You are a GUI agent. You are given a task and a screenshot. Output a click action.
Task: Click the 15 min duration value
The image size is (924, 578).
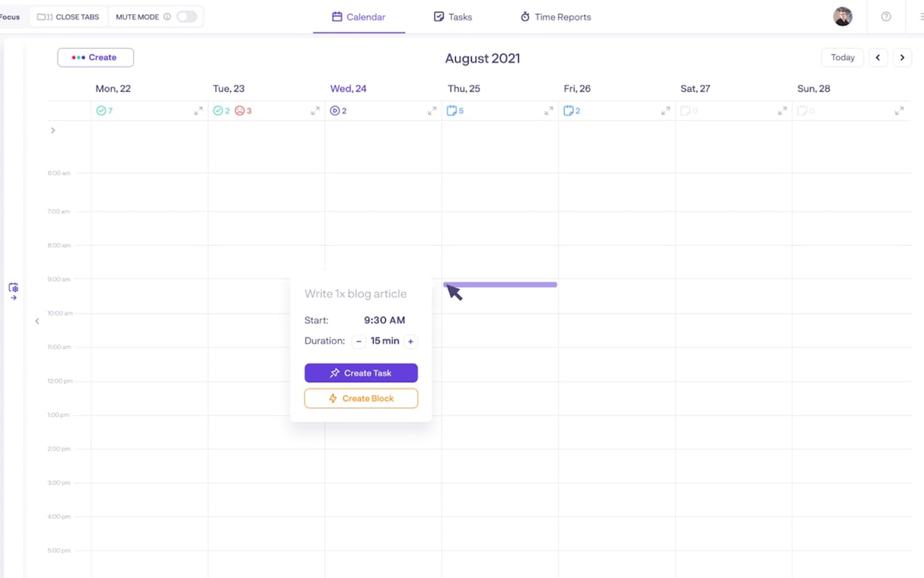(x=384, y=341)
